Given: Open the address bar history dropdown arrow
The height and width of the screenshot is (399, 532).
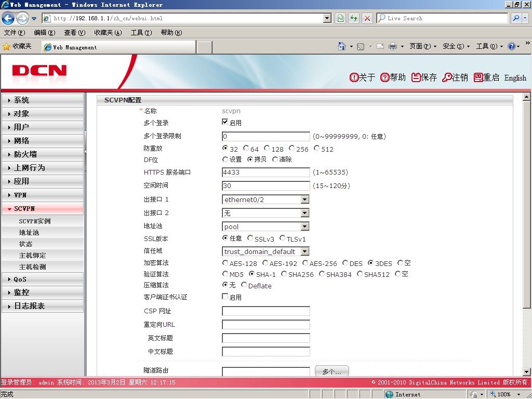Looking at the screenshot, I should (x=327, y=18).
